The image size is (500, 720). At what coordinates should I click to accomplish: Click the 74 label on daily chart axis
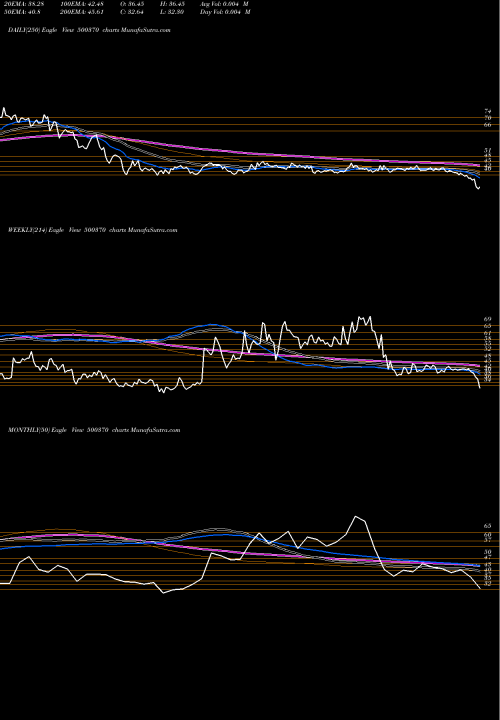coord(488,111)
